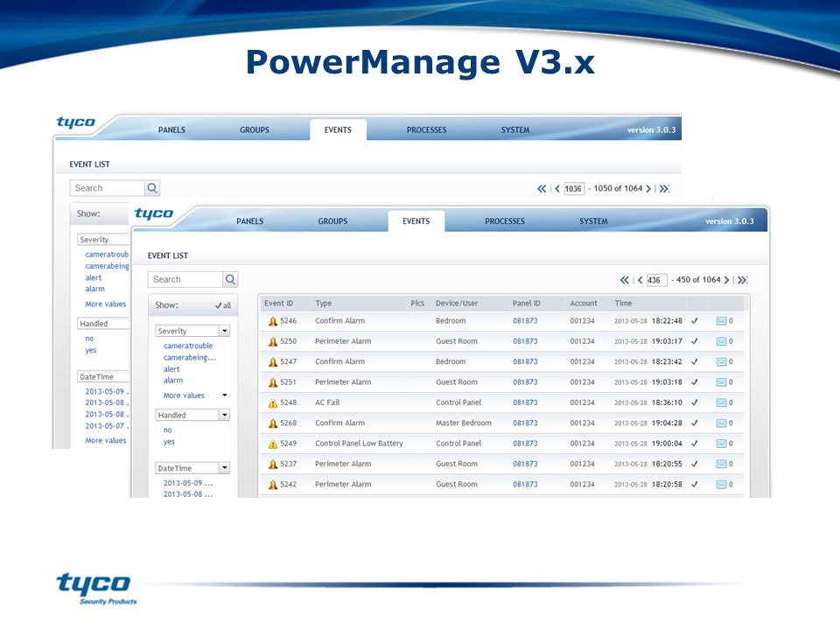Select the EVENTS tab in front window
Image resolution: width=840 pixels, height=630 pixels.
416,221
